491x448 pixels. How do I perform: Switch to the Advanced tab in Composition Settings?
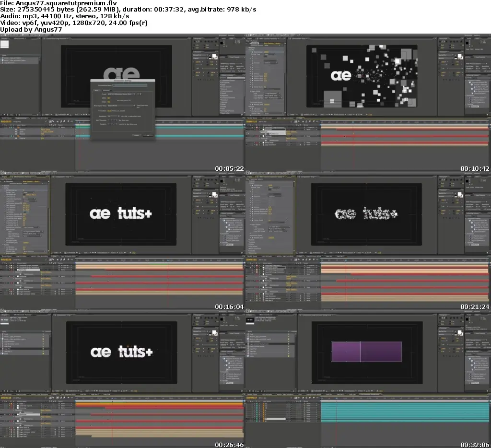coord(107,91)
